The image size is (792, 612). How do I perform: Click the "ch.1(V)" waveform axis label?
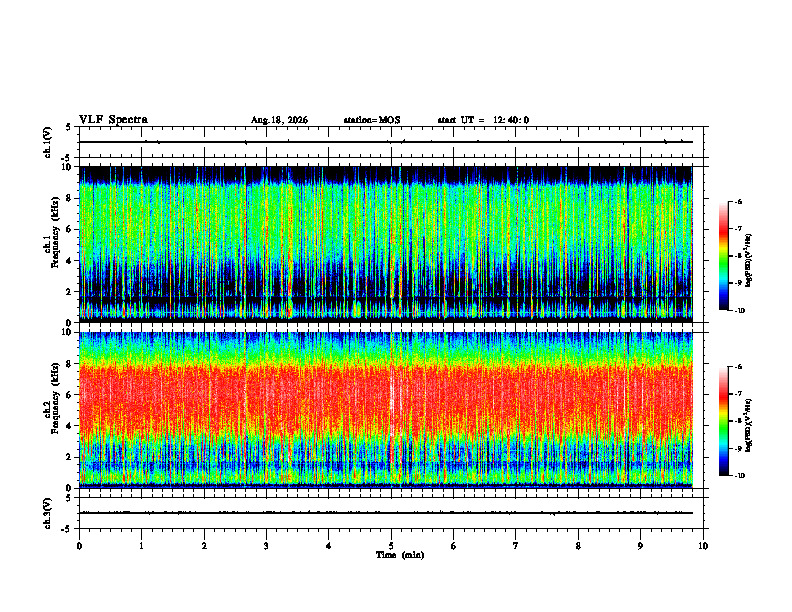point(47,142)
